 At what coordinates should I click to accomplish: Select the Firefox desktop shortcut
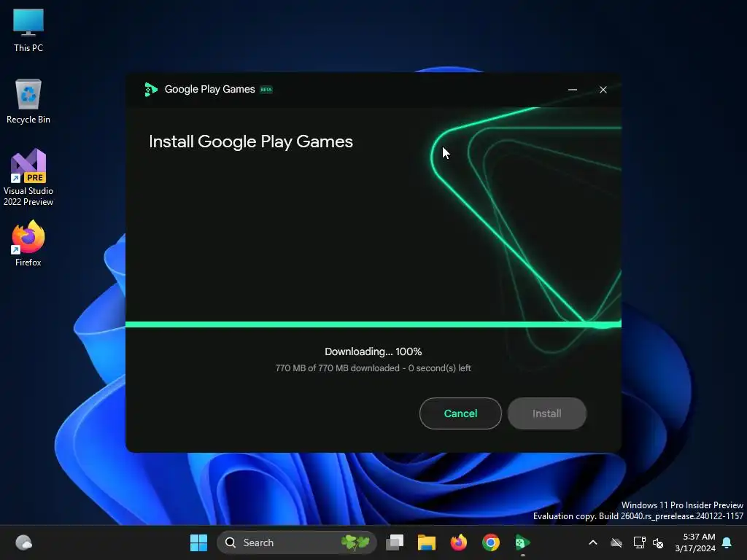point(28,244)
